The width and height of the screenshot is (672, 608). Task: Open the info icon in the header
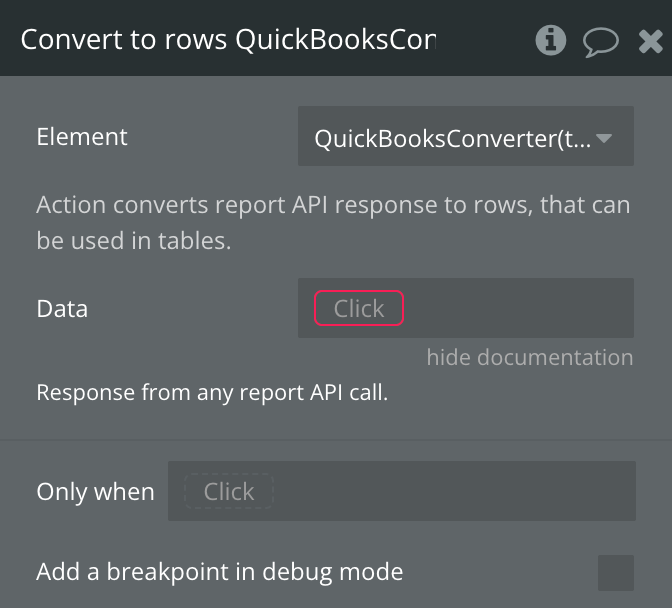pyautogui.click(x=550, y=40)
